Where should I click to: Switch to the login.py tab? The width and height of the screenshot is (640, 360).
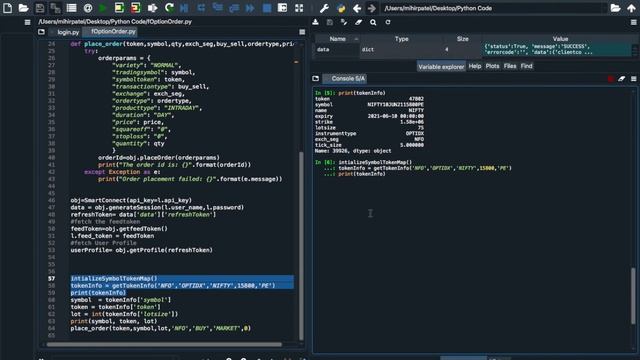[68, 32]
